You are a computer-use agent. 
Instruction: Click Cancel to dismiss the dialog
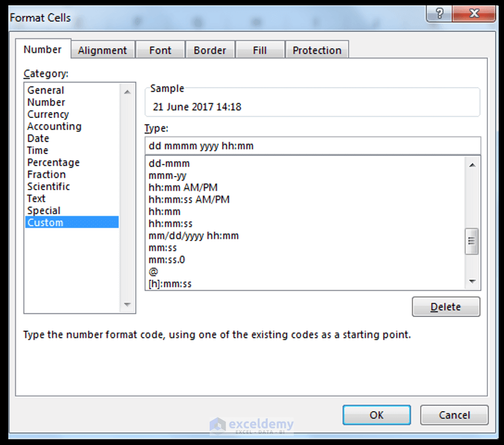[454, 415]
